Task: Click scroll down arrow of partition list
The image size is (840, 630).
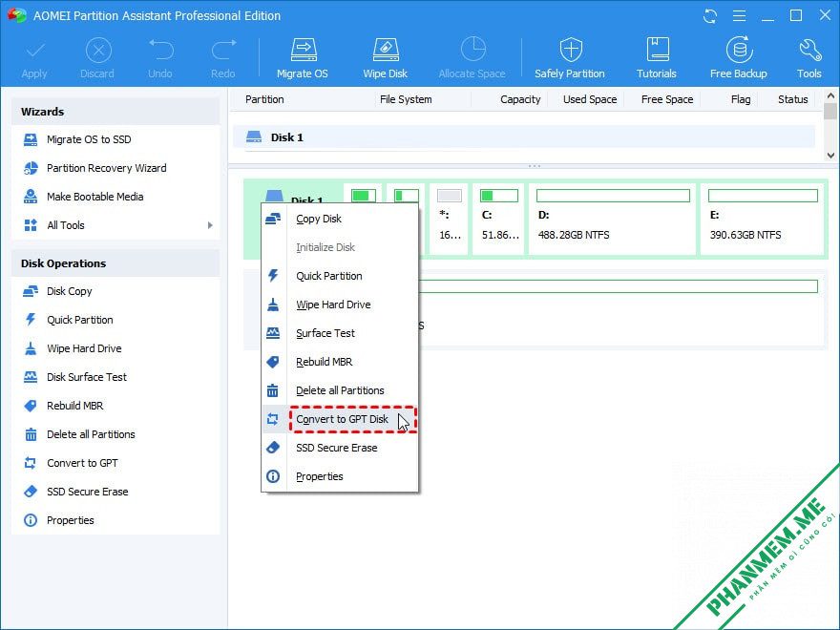Action: 830,156
